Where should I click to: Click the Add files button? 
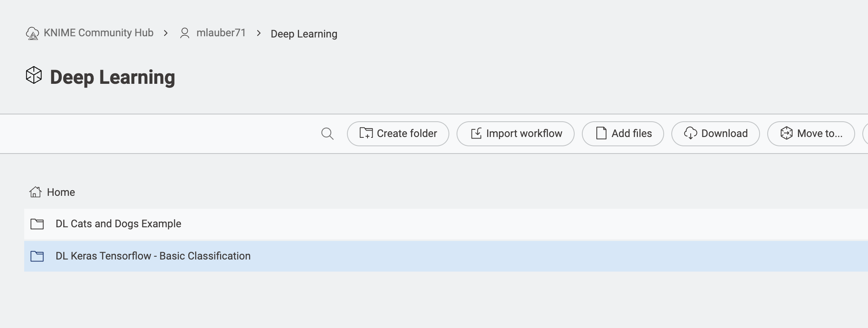pyautogui.click(x=623, y=134)
